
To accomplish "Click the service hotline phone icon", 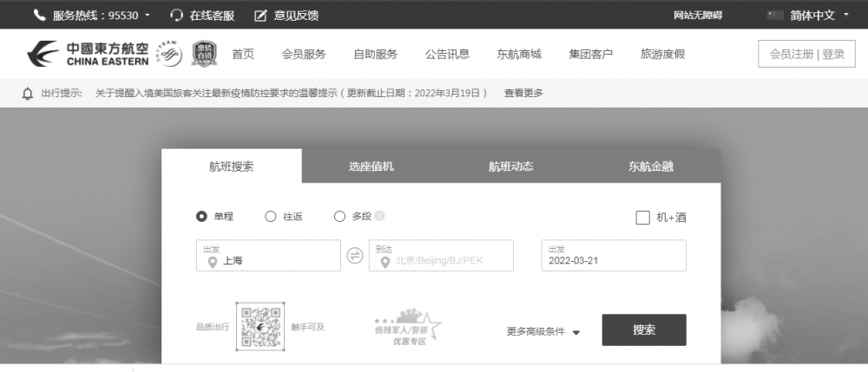I will (x=39, y=15).
